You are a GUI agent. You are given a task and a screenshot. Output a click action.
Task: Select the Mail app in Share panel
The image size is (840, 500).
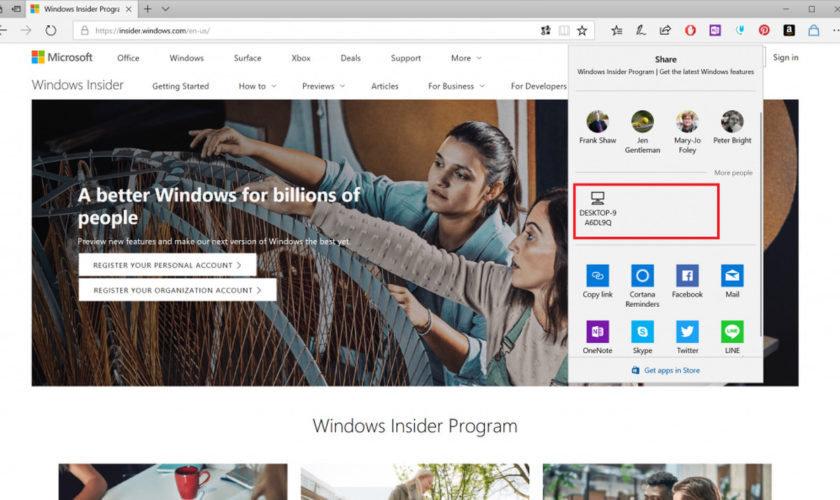(732, 276)
